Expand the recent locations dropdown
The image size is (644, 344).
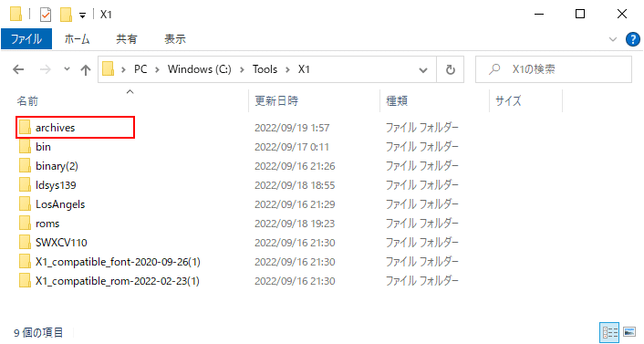pos(67,69)
